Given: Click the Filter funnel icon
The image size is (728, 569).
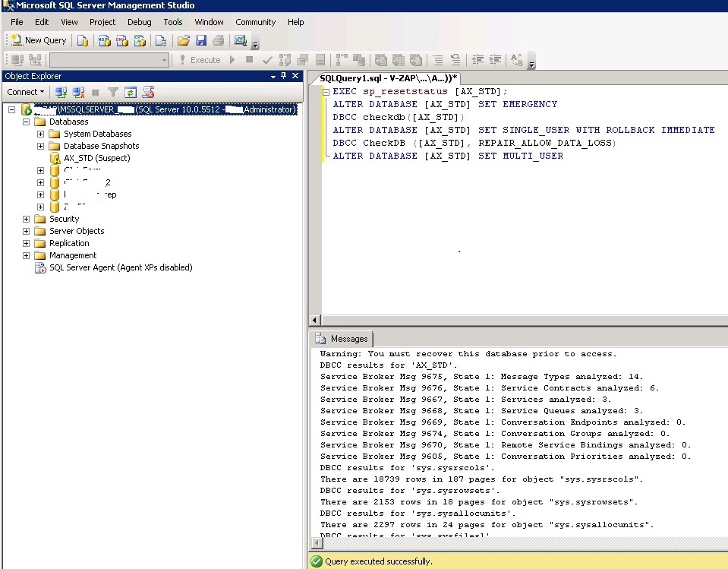Looking at the screenshot, I should click(113, 92).
